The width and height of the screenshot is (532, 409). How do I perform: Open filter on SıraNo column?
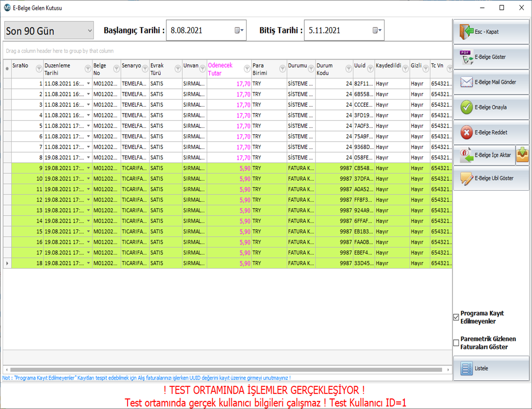(x=39, y=69)
